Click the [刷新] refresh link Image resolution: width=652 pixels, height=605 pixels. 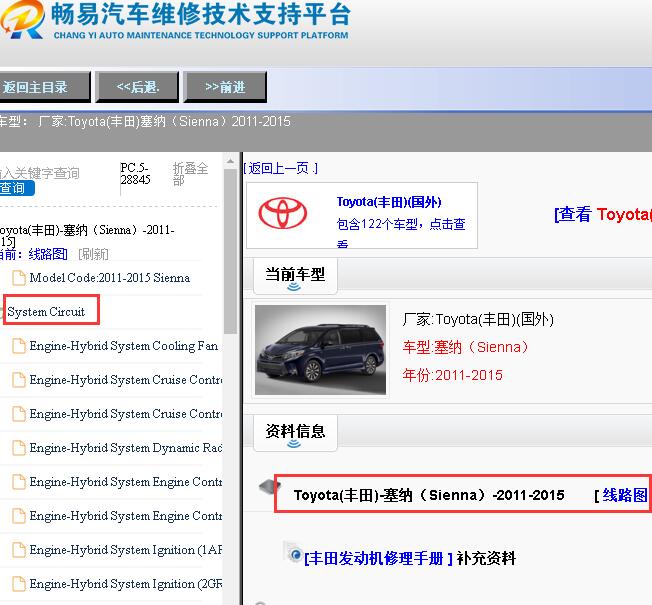click(93, 254)
